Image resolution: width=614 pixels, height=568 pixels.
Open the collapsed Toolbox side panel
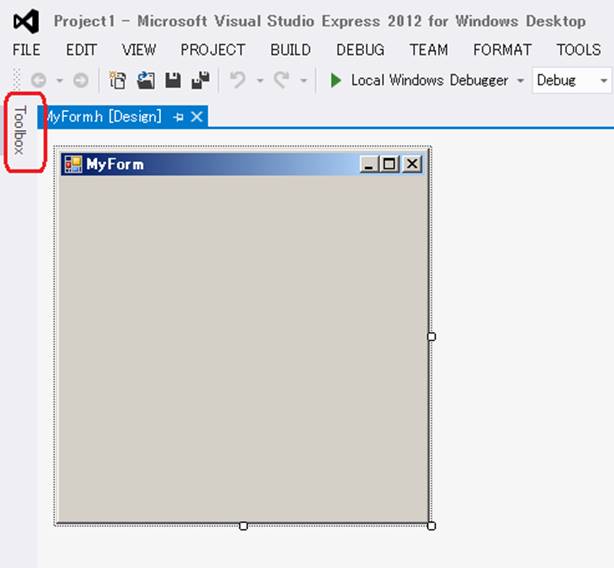20,131
